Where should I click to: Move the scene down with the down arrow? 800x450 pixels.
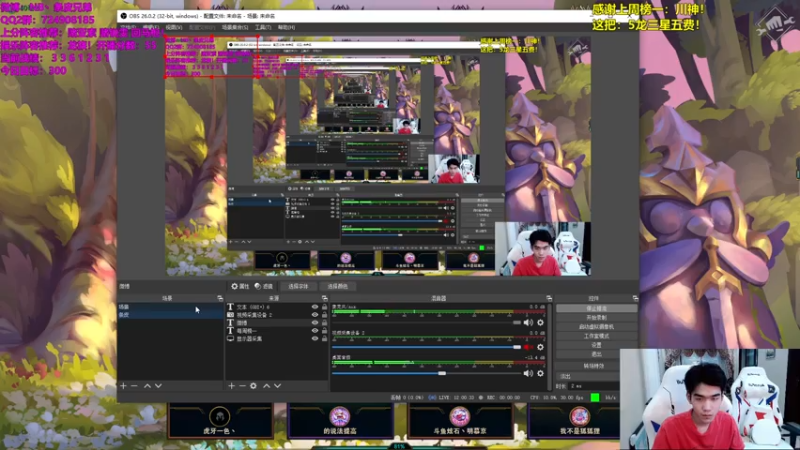click(x=158, y=386)
